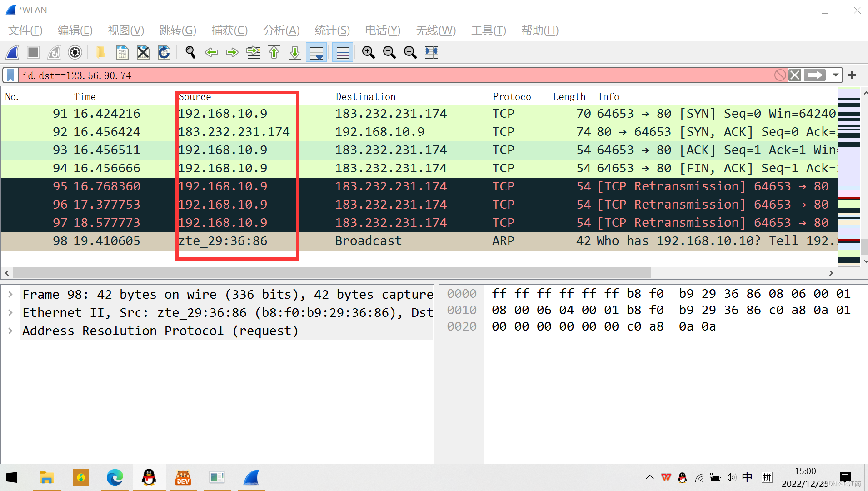Toggle auto-scroll during live capture

(x=316, y=52)
